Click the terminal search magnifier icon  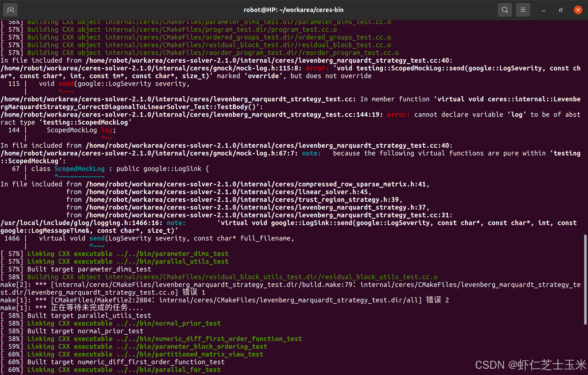(x=505, y=10)
